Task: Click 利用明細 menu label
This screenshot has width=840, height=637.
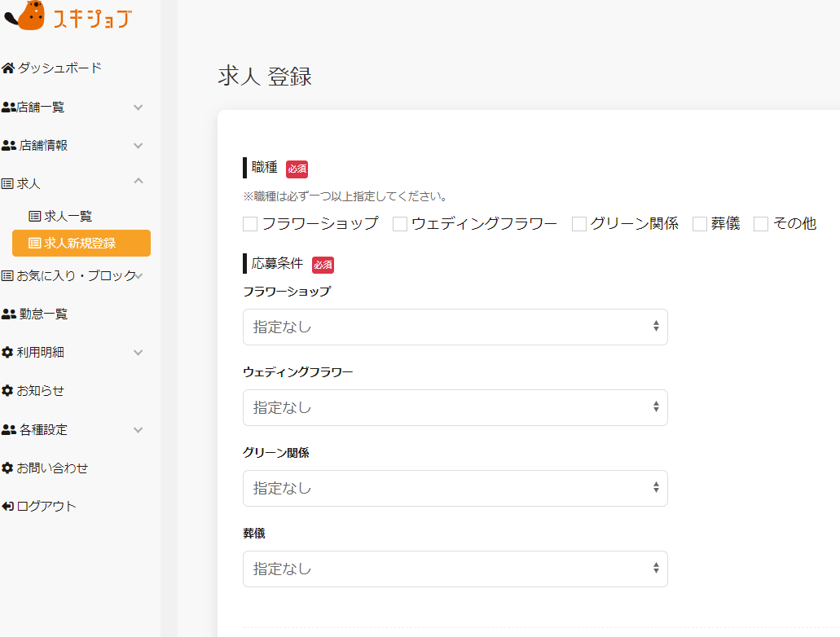Action: click(x=41, y=353)
